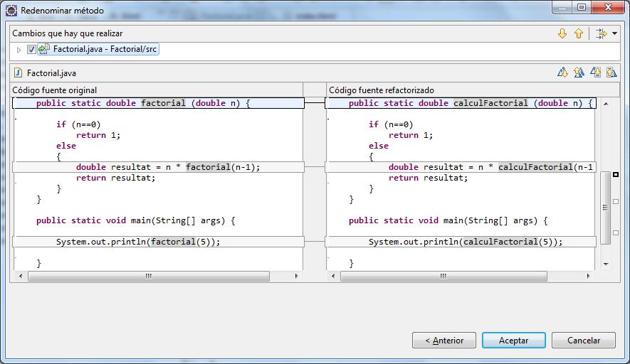Viewport: 630px width, 364px height.
Task: Select previous change with up arrow
Action: point(578,33)
